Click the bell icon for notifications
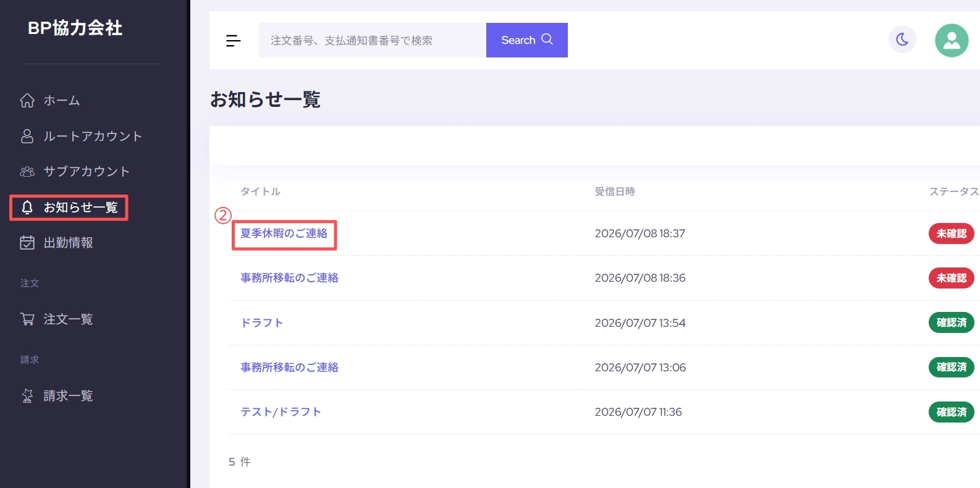Viewport: 980px width, 488px height. click(x=27, y=208)
